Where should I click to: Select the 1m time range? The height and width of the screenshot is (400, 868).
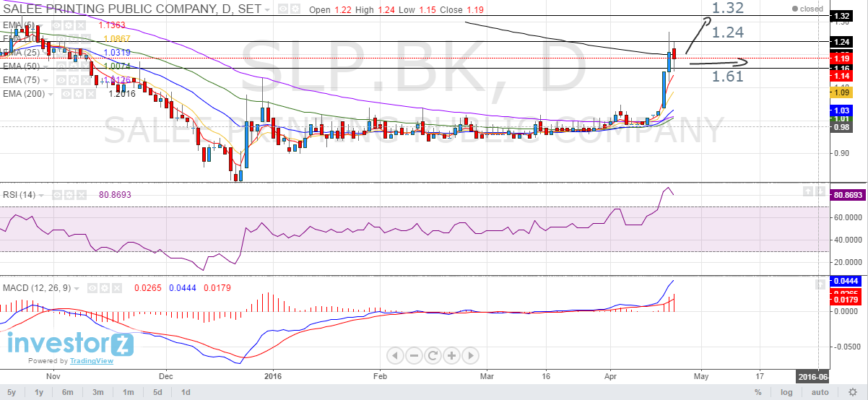[127, 392]
